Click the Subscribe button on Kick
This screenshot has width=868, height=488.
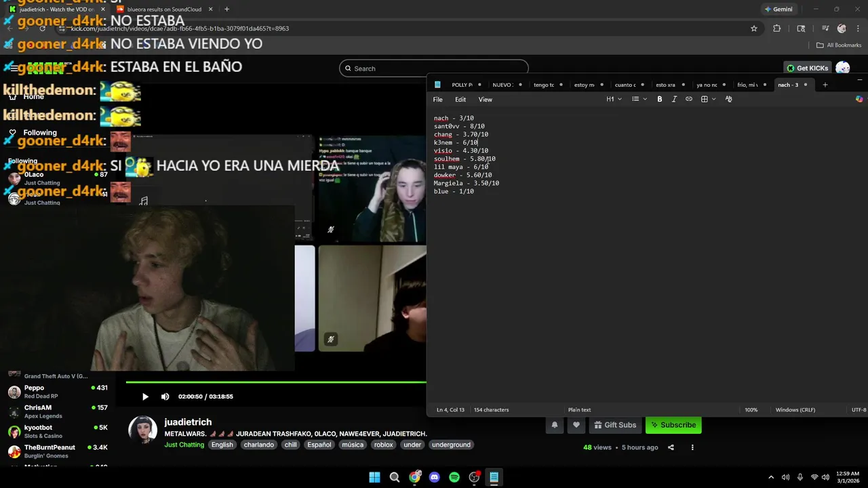[x=673, y=425]
